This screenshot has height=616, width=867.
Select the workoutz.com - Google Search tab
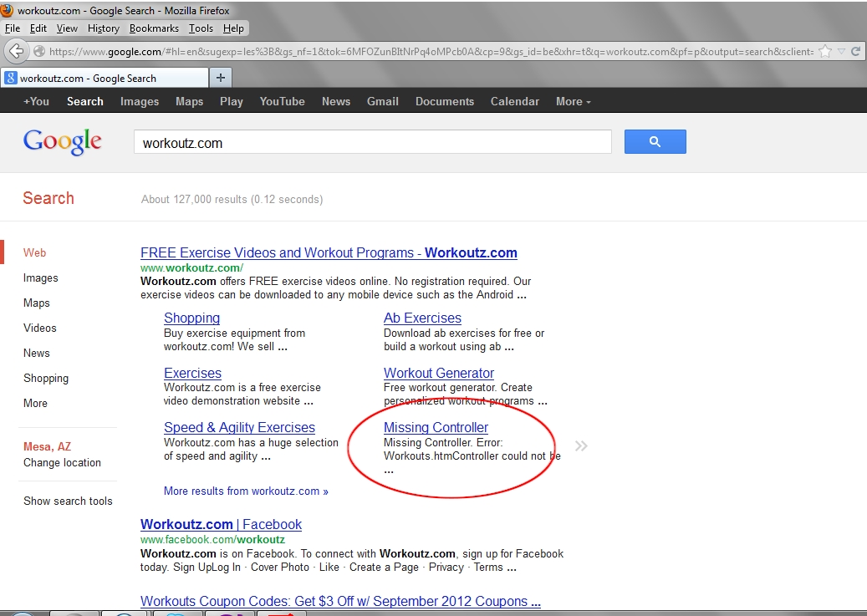[105, 78]
